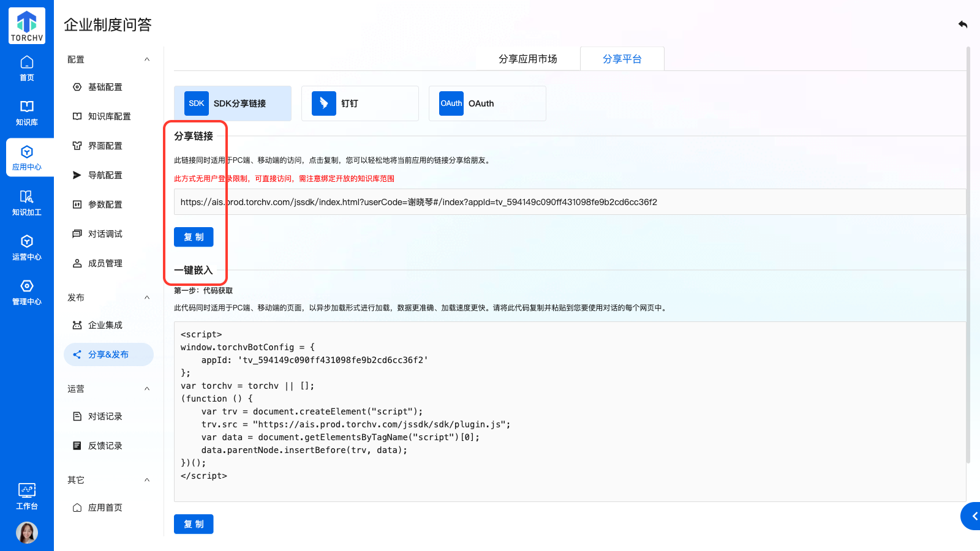Choose the OAuth sharing option
Screen dimensions: 980x551
(487, 103)
